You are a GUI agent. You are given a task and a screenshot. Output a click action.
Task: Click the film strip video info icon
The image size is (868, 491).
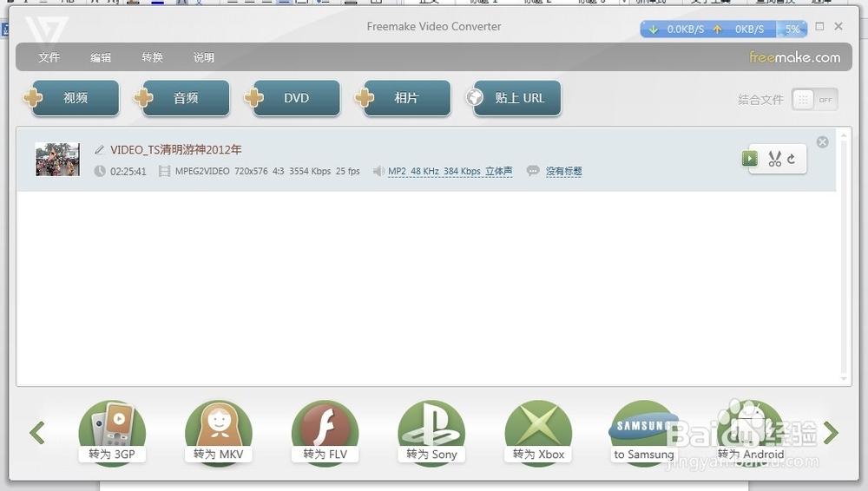click(164, 171)
